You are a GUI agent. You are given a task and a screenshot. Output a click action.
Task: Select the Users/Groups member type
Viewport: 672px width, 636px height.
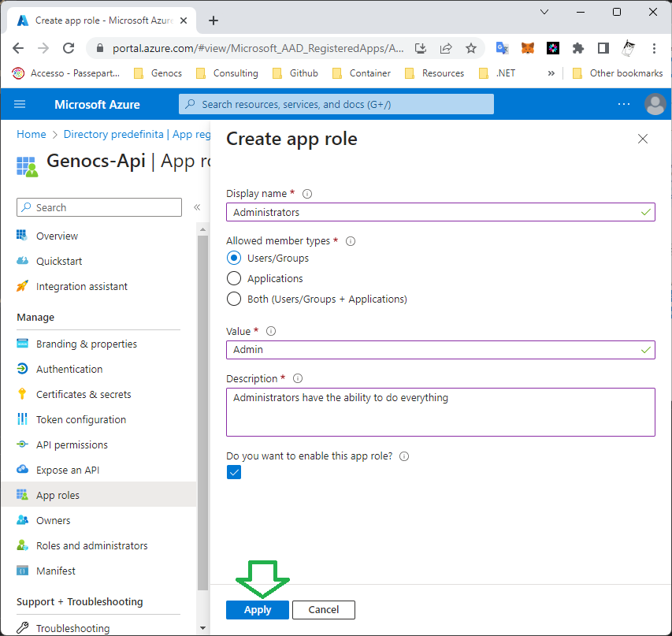pos(234,258)
